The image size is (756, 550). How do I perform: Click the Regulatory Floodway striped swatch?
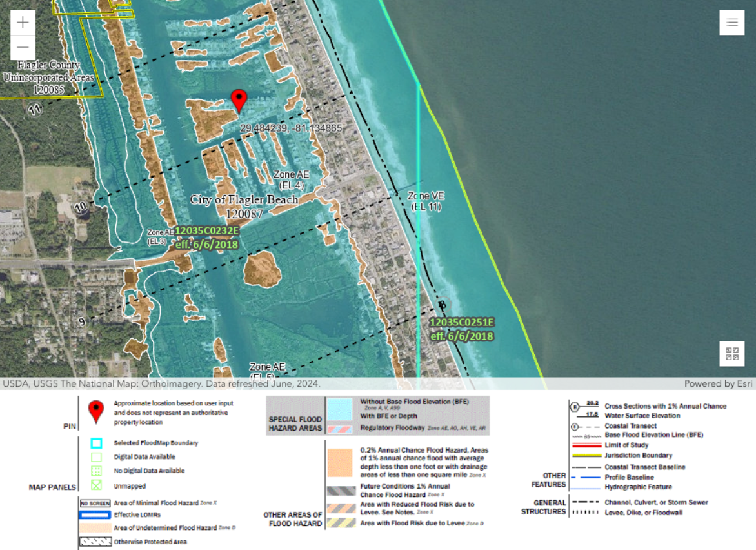click(340, 429)
